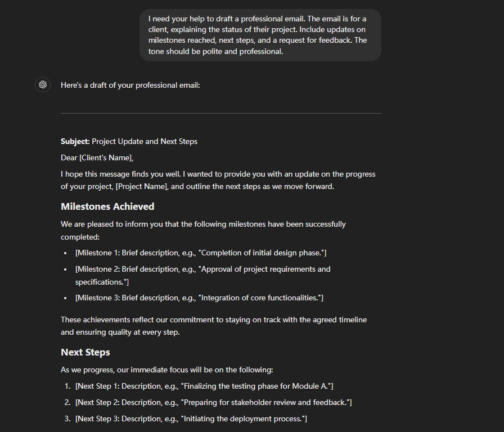Click Next Step 3 about the deployment process
Screen dimensions: 504x432
click(x=191, y=419)
